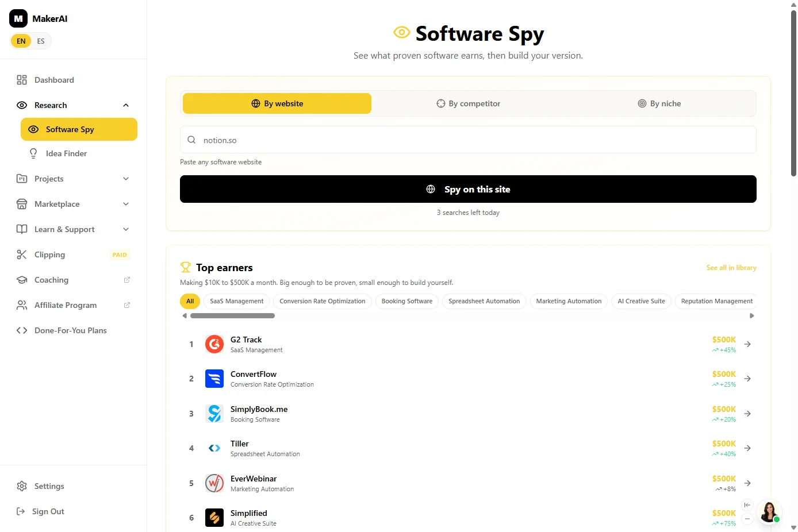Click the Idea Finder lightbulb icon
798x532 pixels.
pos(33,153)
